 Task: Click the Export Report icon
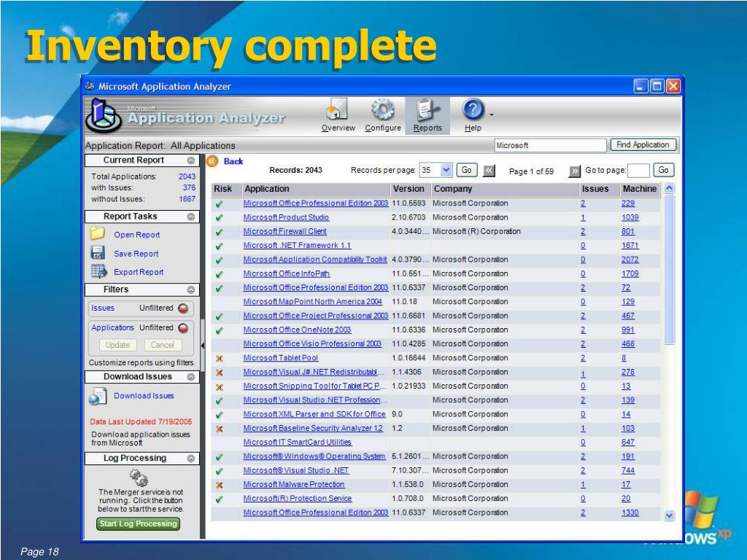pyautogui.click(x=98, y=271)
